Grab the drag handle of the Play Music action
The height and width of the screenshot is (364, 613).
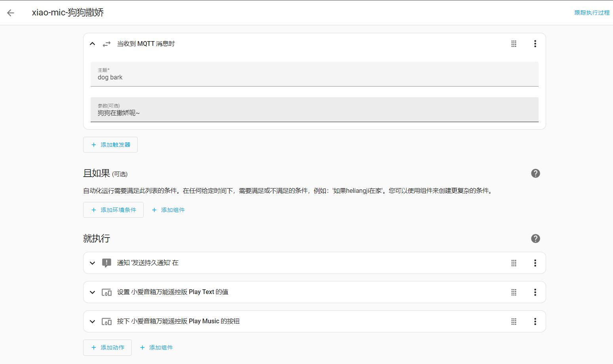pyautogui.click(x=514, y=321)
